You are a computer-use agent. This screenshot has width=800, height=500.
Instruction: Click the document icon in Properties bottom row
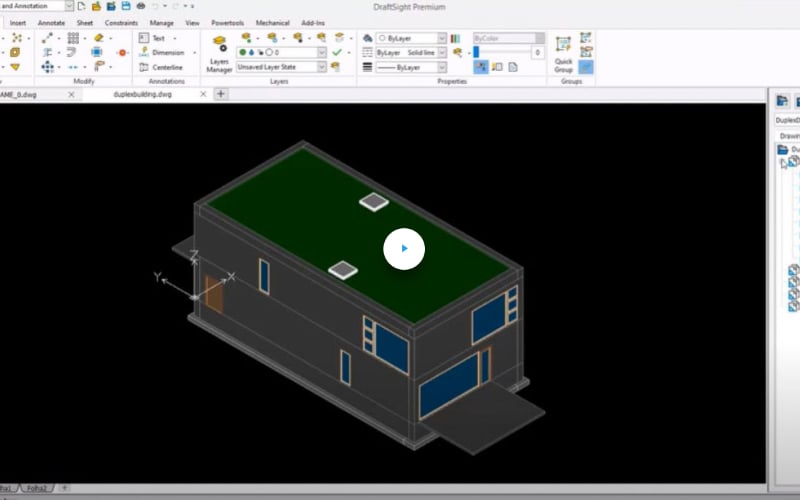513,67
